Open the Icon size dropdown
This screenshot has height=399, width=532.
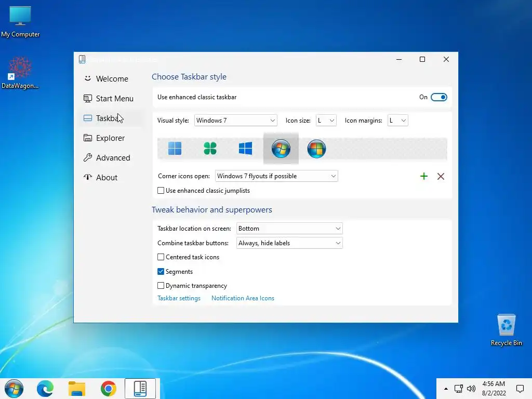pyautogui.click(x=326, y=121)
